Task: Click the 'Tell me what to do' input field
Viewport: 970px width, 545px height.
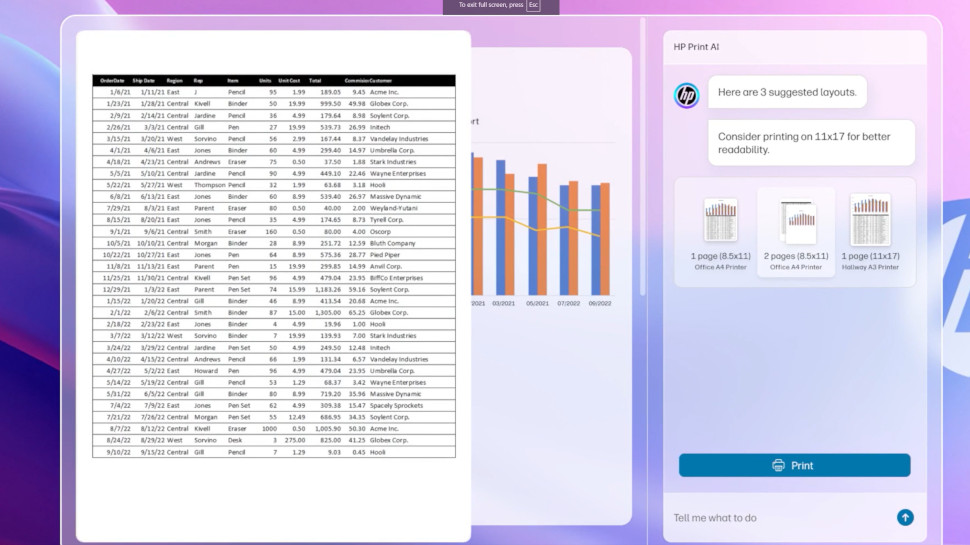Action: coord(779,518)
